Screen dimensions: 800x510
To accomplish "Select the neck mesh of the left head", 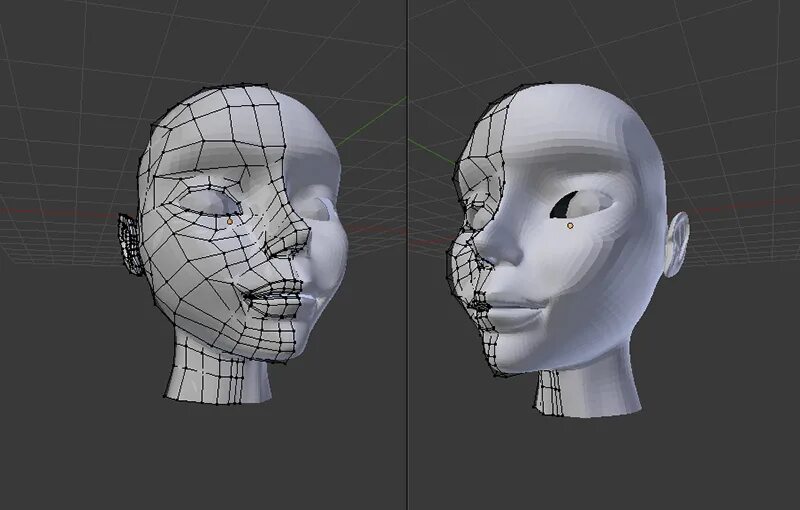I will [217, 372].
